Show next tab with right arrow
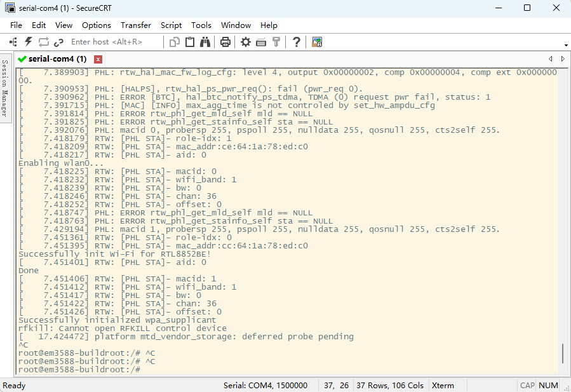 563,59
